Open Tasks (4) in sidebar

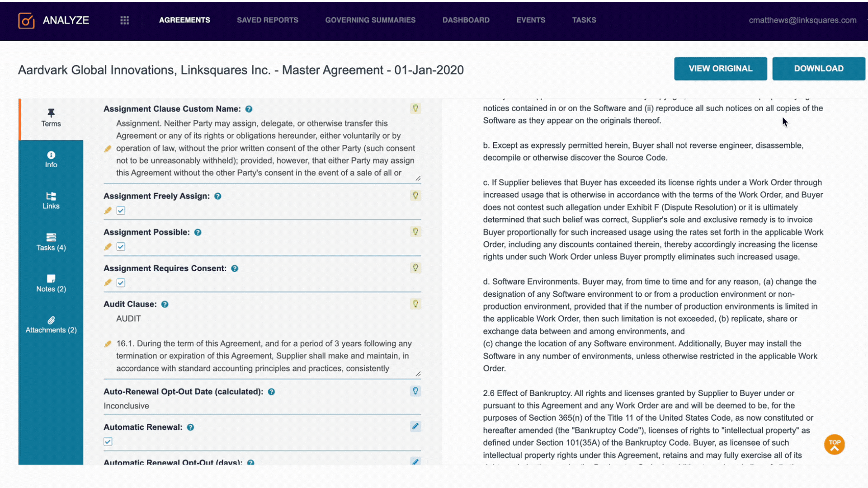[51, 242]
